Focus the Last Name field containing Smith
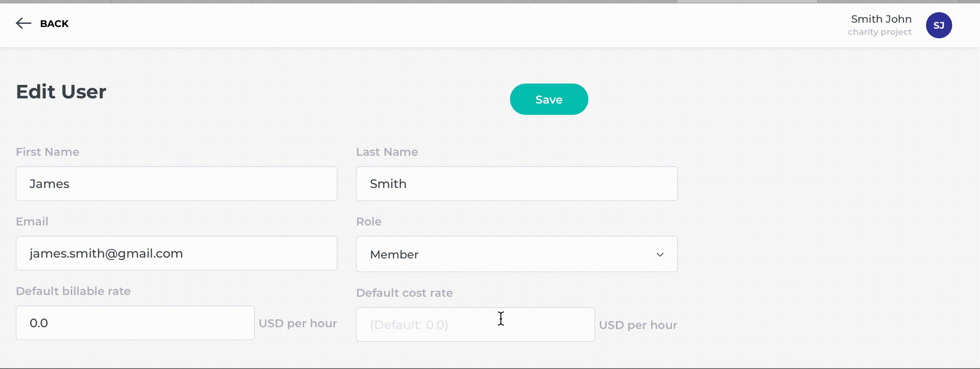This screenshot has height=369, width=980. pos(517,184)
